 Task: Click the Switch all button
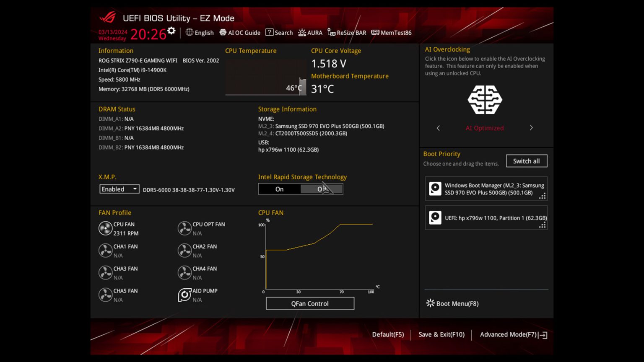[527, 161]
